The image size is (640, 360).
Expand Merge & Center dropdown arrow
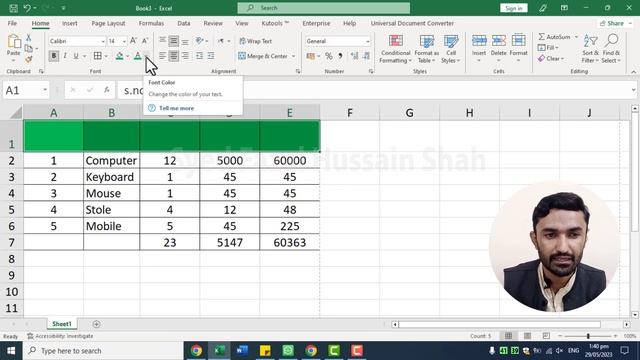point(293,56)
